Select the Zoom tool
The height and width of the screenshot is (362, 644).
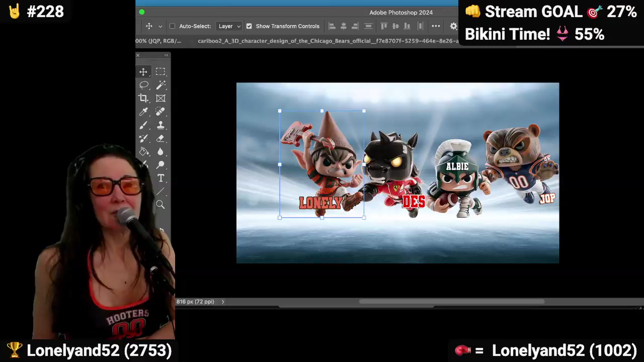pos(160,204)
